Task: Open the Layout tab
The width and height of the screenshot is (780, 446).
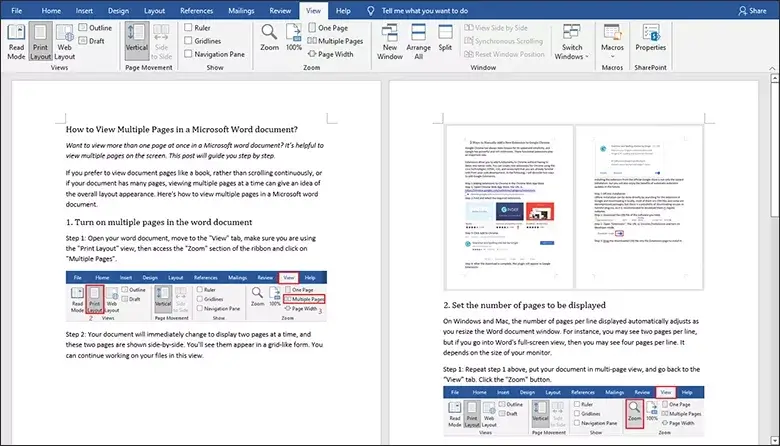Action: 154,10
